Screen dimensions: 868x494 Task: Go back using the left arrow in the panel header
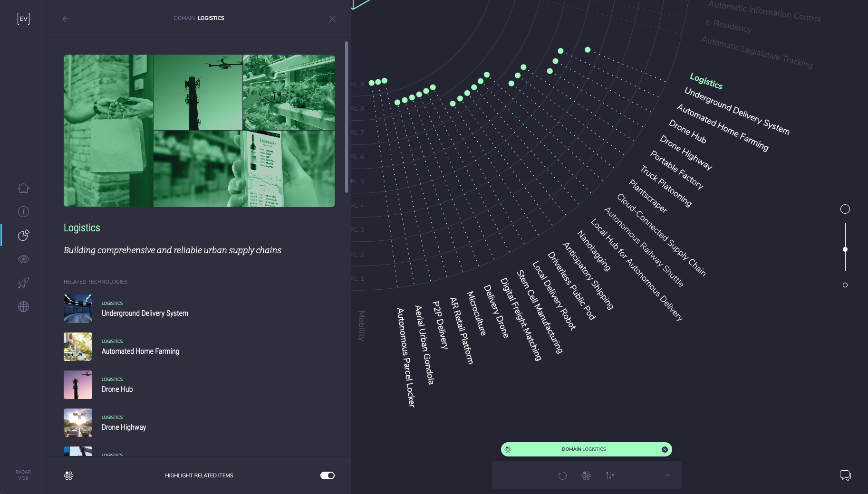click(x=66, y=19)
